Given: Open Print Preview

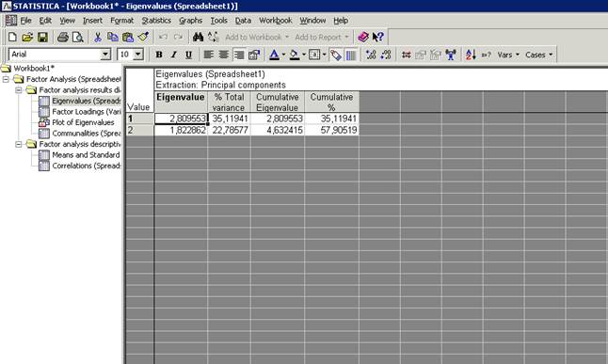Looking at the screenshot, I should click(78, 38).
